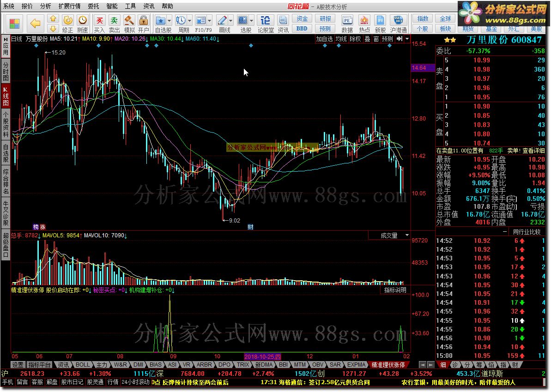This screenshot has width=551, height=392.
Task: Open the 测速 speed test clock icon
Action: [x=83, y=24]
